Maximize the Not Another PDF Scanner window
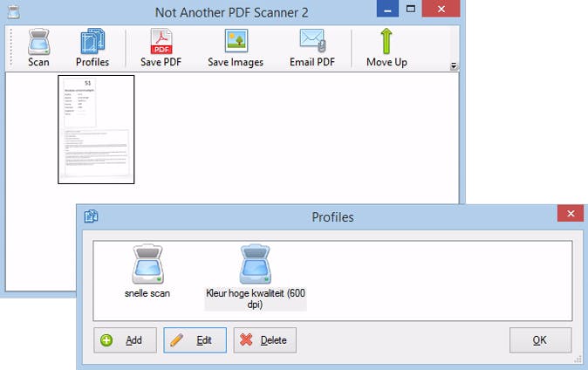Image resolution: width=588 pixels, height=370 pixels. point(411,9)
